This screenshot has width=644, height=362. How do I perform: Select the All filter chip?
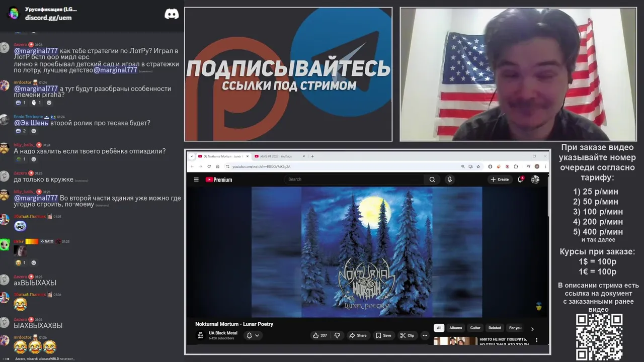click(x=439, y=328)
